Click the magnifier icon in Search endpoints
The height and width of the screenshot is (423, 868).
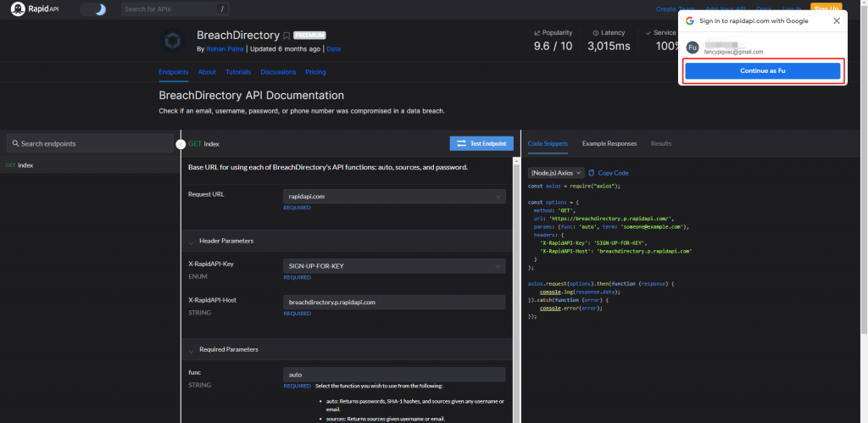pos(15,144)
